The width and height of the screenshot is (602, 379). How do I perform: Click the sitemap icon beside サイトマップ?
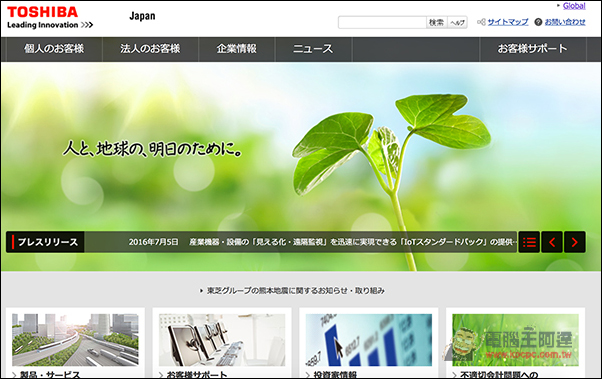click(x=481, y=22)
